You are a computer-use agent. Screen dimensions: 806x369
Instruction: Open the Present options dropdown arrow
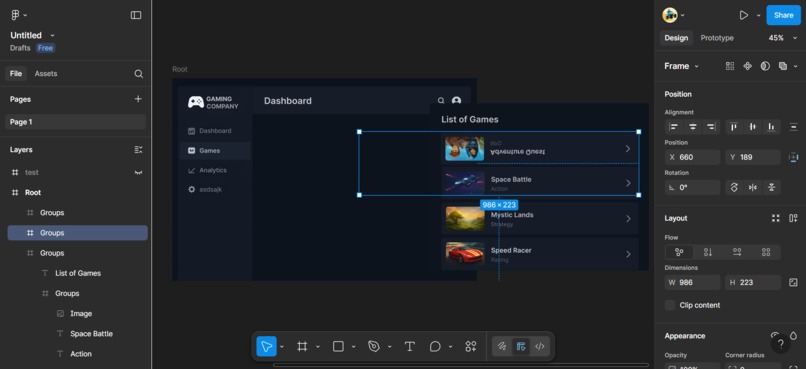coord(758,15)
